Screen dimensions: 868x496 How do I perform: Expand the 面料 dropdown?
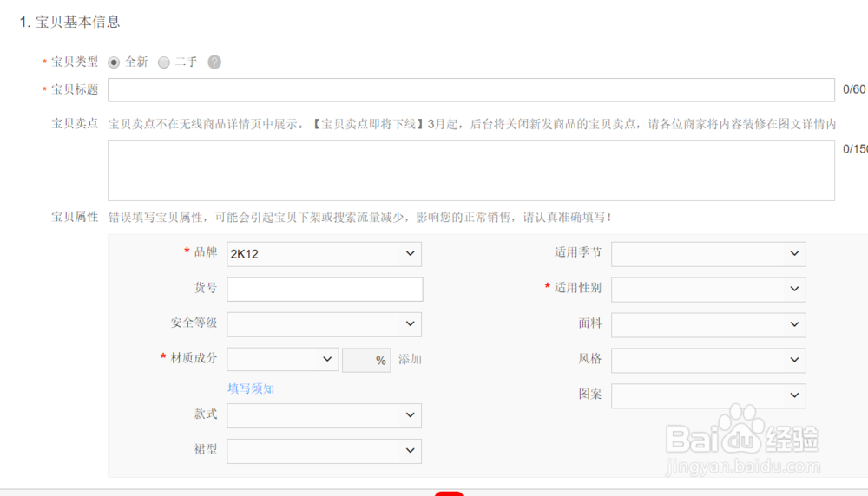[708, 324]
